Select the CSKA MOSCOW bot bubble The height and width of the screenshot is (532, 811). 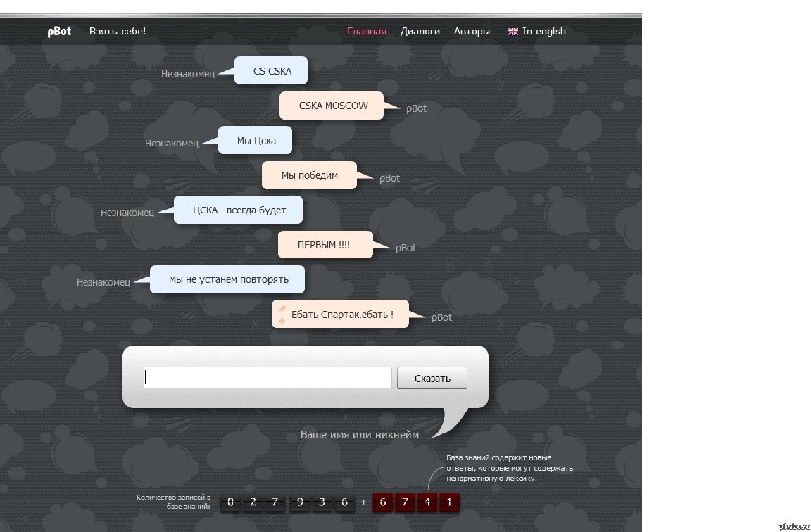(332, 106)
